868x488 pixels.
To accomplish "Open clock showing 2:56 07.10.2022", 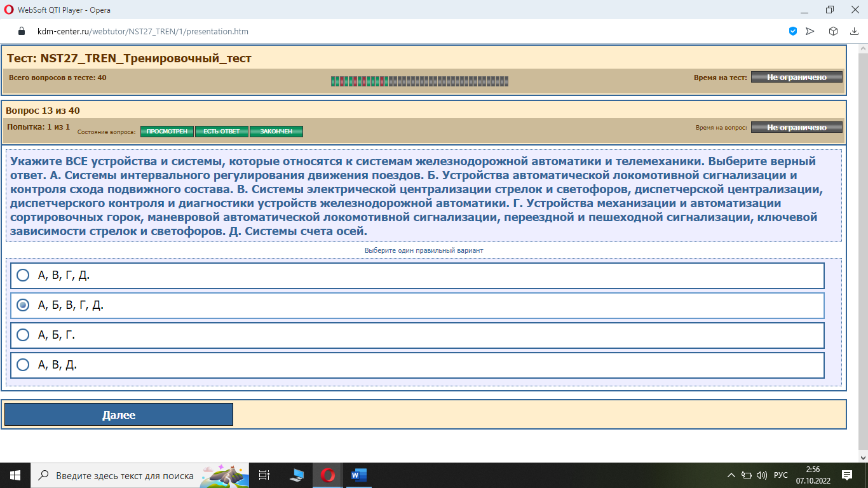I will pyautogui.click(x=813, y=475).
